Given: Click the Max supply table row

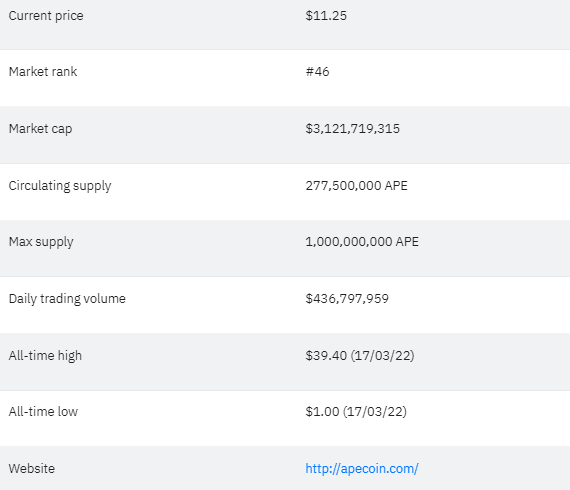Looking at the screenshot, I should (285, 248).
